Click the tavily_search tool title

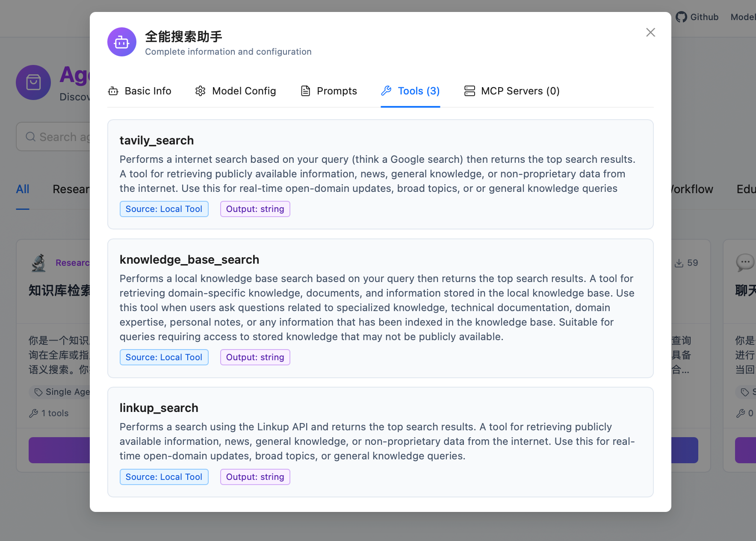click(x=157, y=140)
